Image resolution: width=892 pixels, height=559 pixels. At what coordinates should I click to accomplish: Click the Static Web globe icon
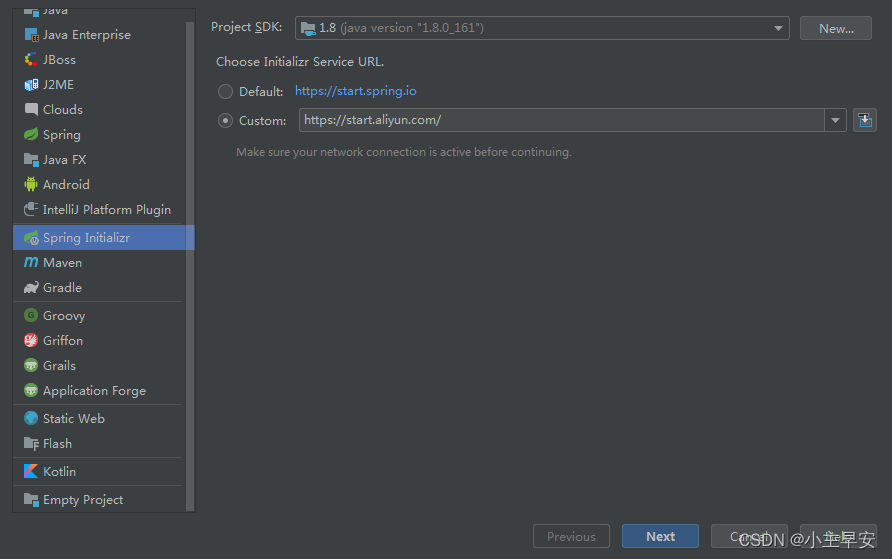click(31, 418)
